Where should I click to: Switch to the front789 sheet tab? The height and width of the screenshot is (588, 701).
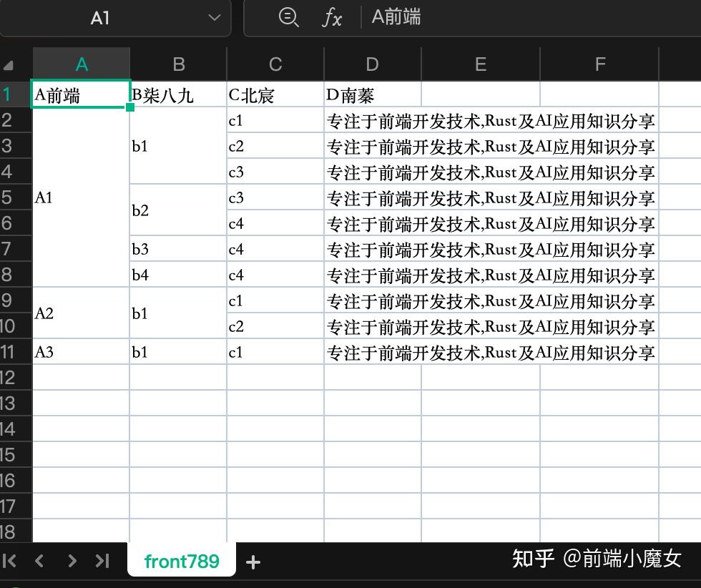coord(182,562)
